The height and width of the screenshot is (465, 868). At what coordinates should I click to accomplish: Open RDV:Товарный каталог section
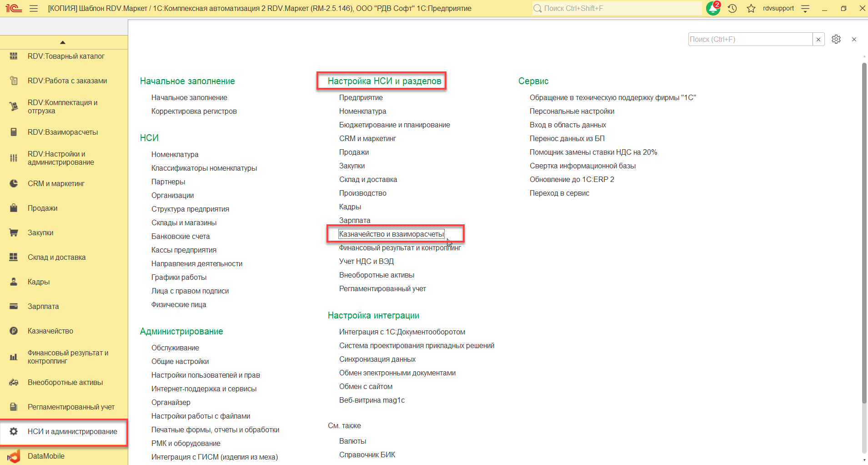pyautogui.click(x=66, y=56)
